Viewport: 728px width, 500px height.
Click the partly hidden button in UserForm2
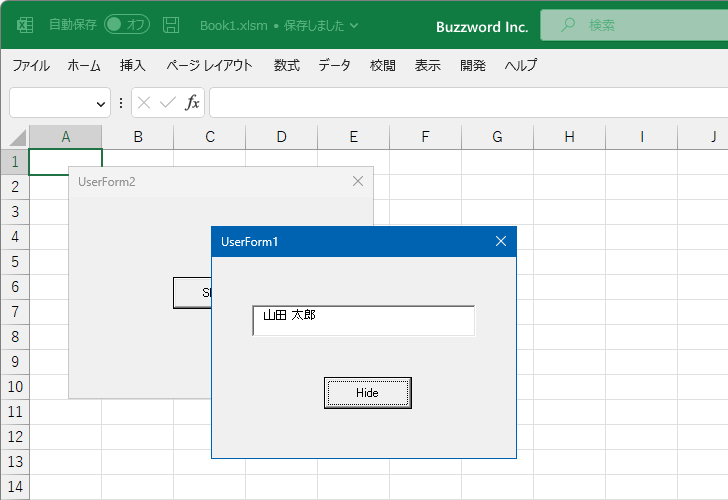192,293
